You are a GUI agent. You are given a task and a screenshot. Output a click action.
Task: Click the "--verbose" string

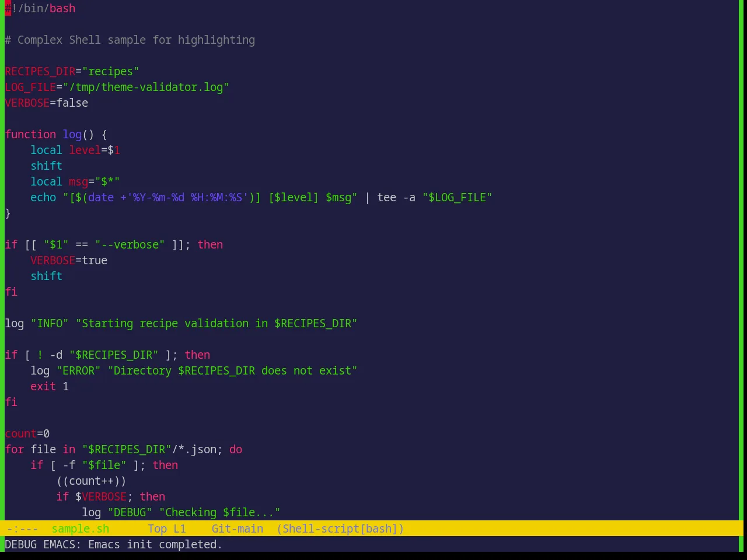coord(130,244)
